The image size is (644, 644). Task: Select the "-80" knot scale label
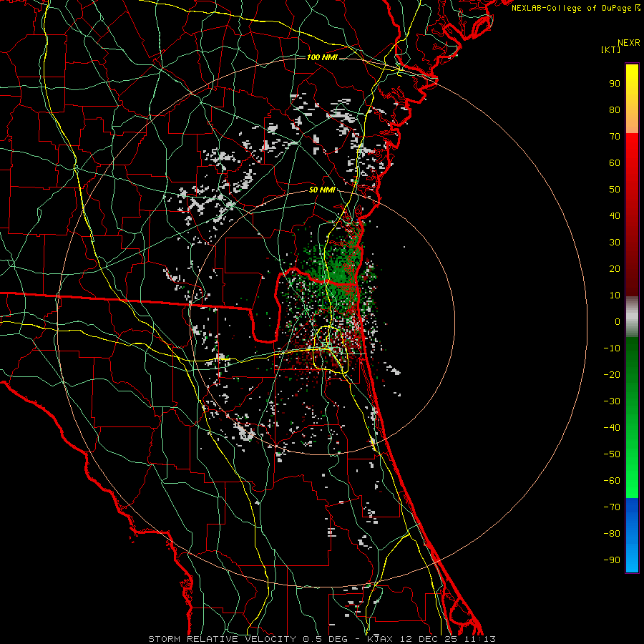coord(612,534)
